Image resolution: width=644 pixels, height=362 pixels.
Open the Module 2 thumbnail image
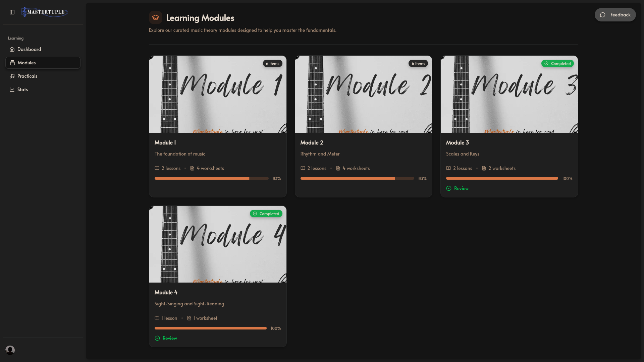coord(363,94)
